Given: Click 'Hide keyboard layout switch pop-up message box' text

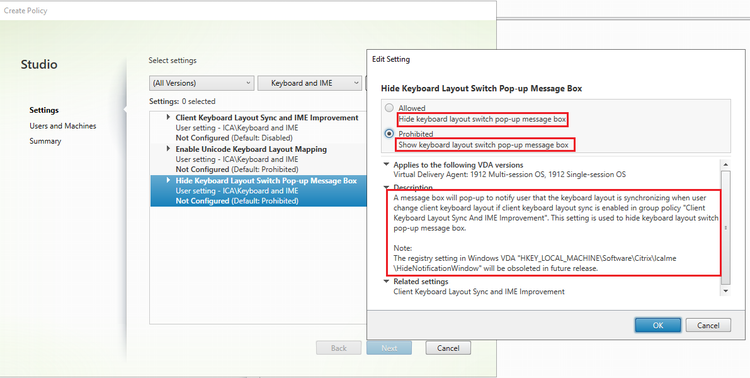Looking at the screenshot, I should coord(482,119).
